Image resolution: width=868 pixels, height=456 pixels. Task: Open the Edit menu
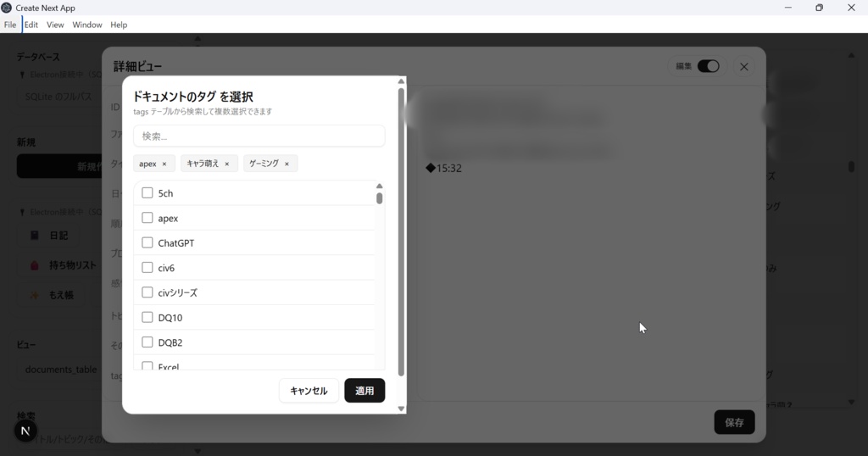(x=31, y=25)
